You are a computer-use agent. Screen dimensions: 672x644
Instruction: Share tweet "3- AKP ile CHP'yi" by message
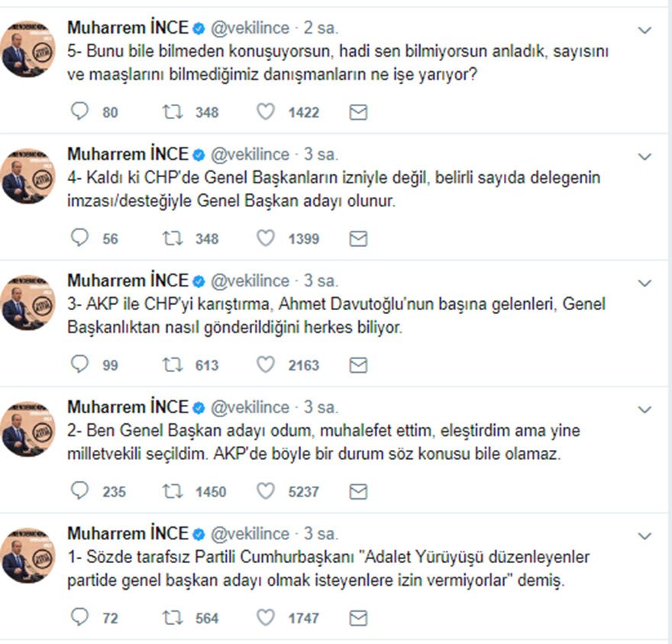tap(358, 364)
